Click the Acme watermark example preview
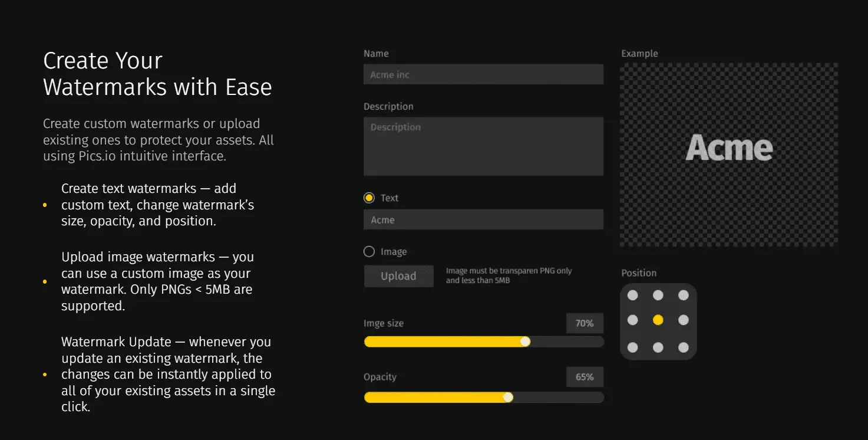Screen dimensions: 868x440 pyautogui.click(x=729, y=155)
